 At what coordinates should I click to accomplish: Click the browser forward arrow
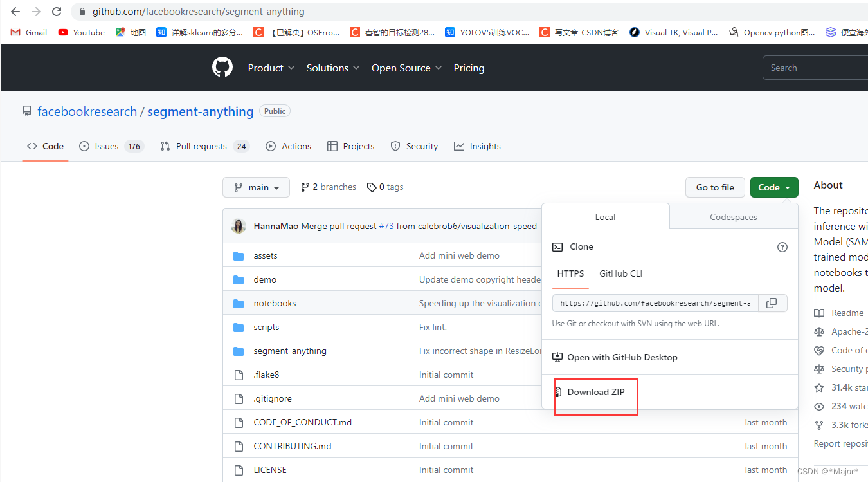point(36,12)
